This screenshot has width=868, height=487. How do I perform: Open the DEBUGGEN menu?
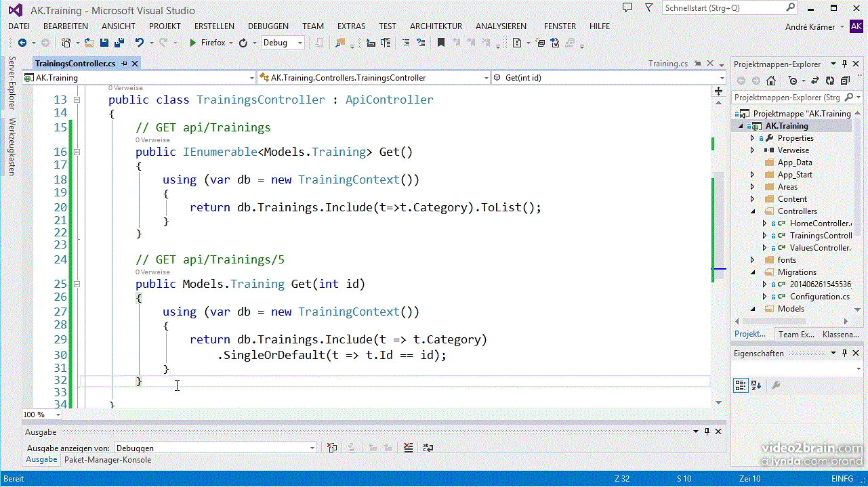(x=268, y=26)
